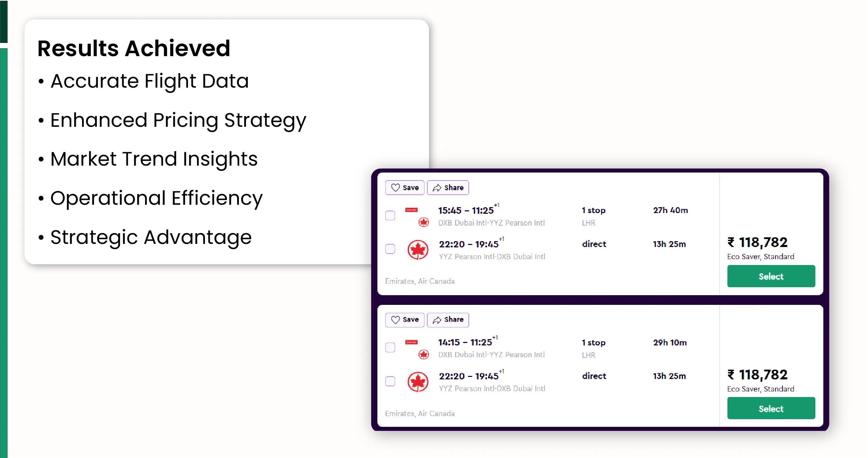Click the 29h 10m duration text
The width and height of the screenshot is (868, 458).
[x=670, y=343]
